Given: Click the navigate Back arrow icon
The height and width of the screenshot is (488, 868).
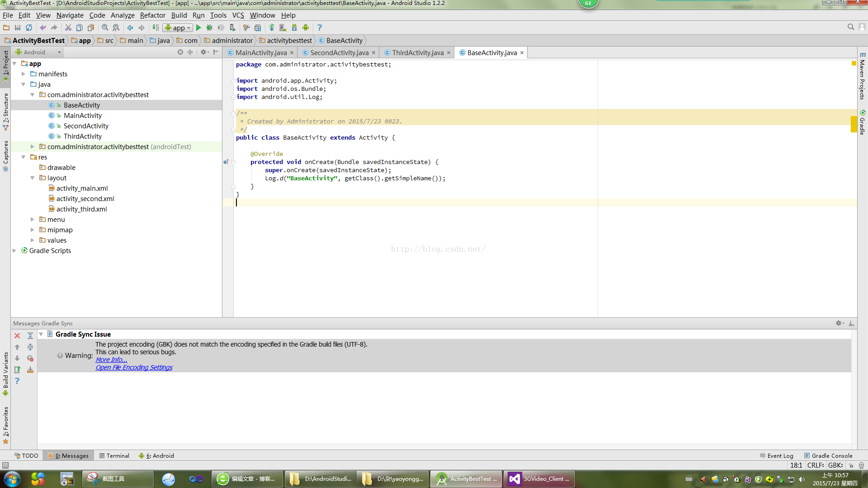Looking at the screenshot, I should pos(130,28).
